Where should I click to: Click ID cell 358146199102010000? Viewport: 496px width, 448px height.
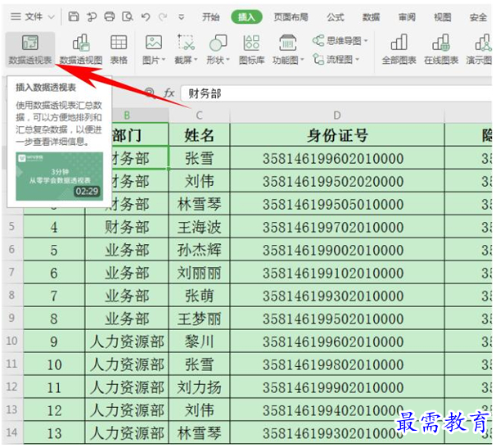click(337, 272)
